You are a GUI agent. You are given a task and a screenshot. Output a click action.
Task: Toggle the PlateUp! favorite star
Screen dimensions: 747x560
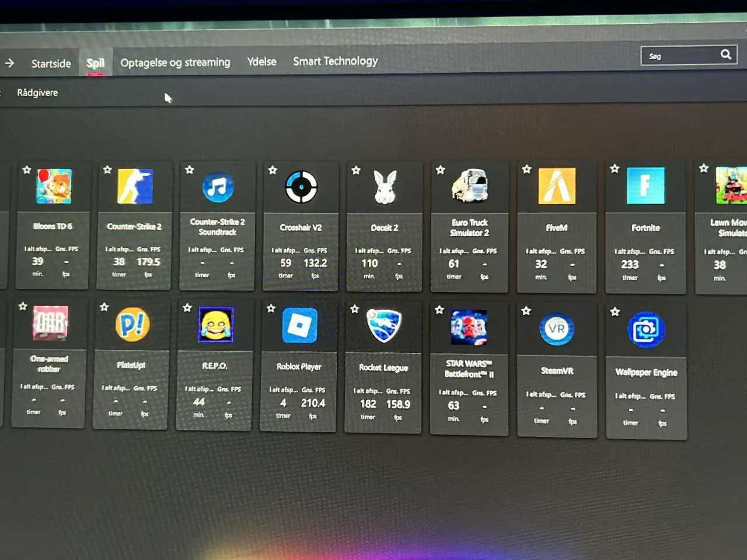click(104, 307)
